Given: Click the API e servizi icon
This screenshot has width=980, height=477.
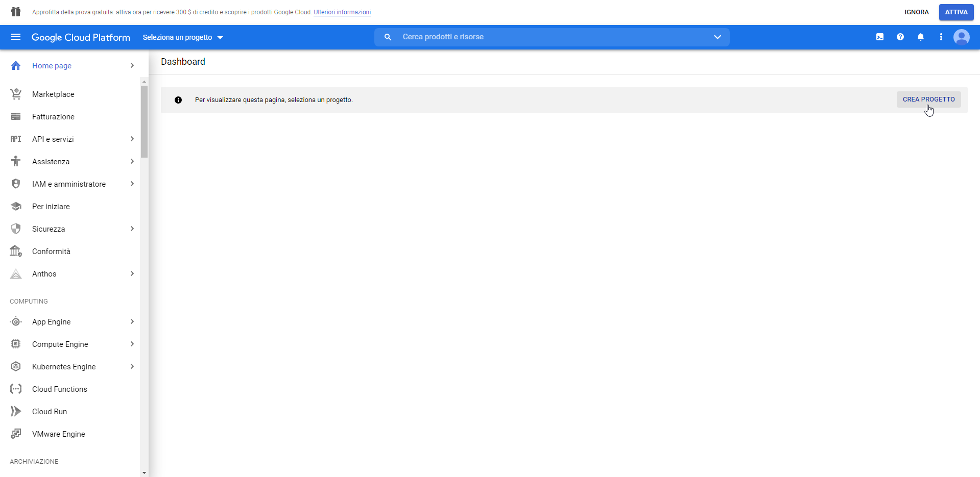Looking at the screenshot, I should [16, 139].
